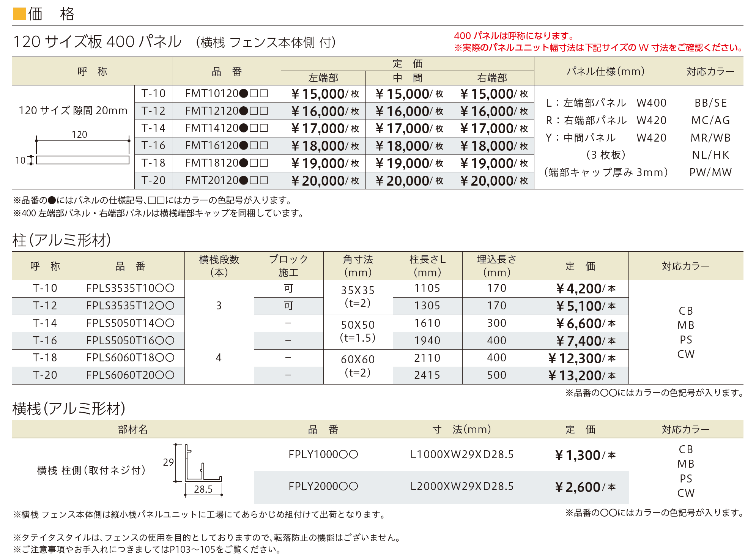Click the BB/SE color code
The height and width of the screenshot is (558, 756).
tap(711, 103)
